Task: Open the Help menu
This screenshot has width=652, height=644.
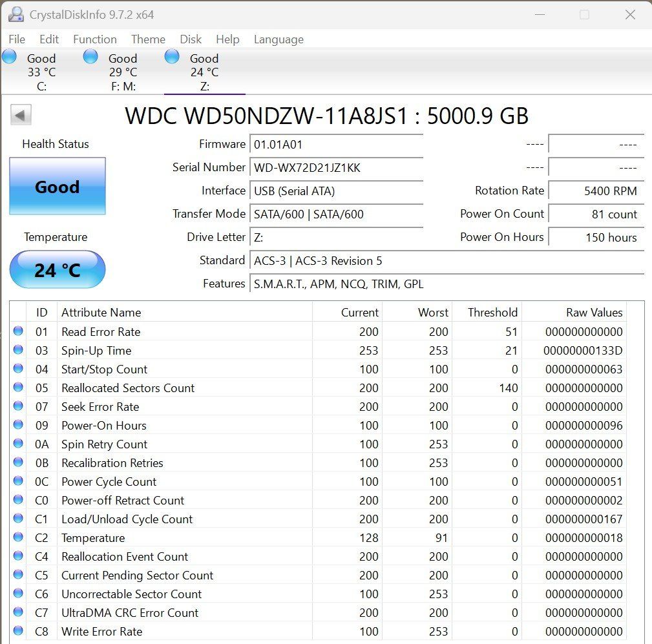Action: 227,39
